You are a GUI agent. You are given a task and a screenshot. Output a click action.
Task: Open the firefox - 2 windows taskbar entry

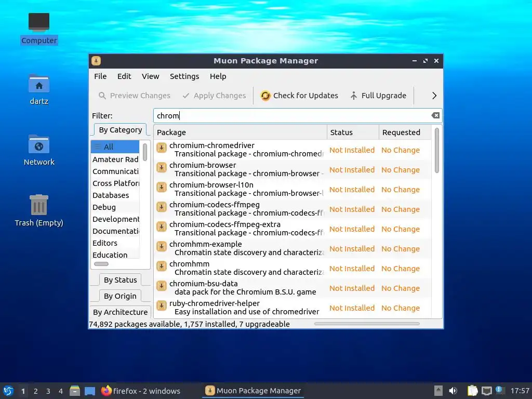[x=141, y=391]
